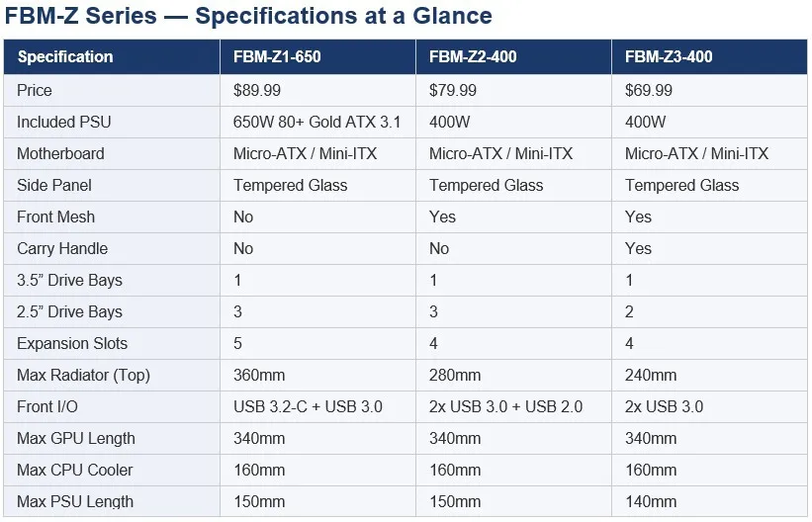Select the Expansion Slots row label
Screen dimensions: 812x522
point(112,343)
